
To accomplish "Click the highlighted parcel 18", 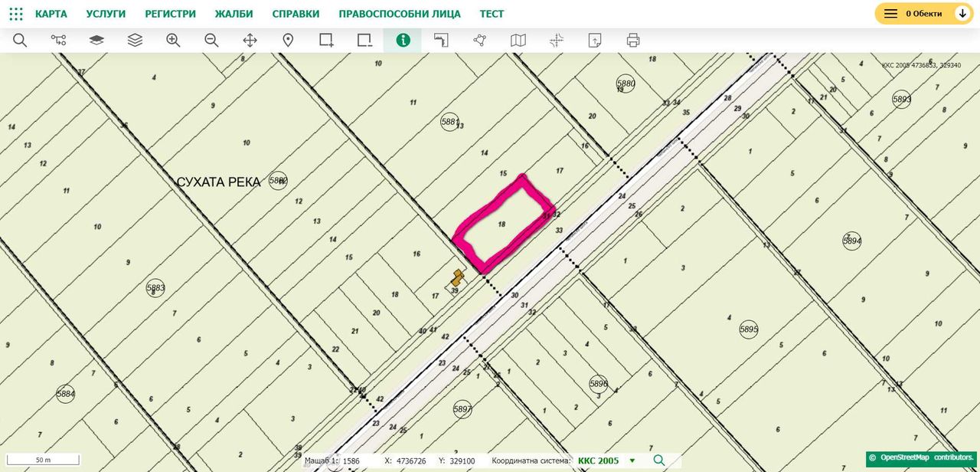I will [x=502, y=224].
